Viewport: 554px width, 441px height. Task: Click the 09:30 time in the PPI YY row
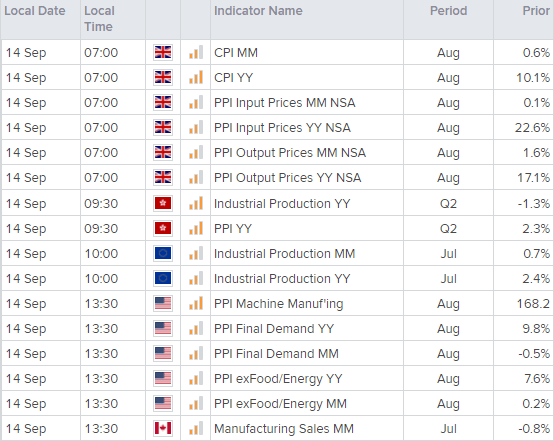101,229
